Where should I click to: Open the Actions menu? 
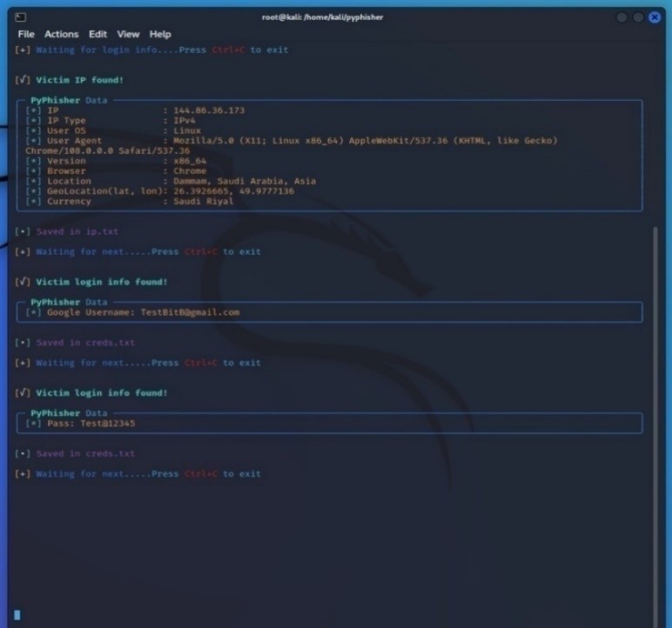click(x=62, y=34)
